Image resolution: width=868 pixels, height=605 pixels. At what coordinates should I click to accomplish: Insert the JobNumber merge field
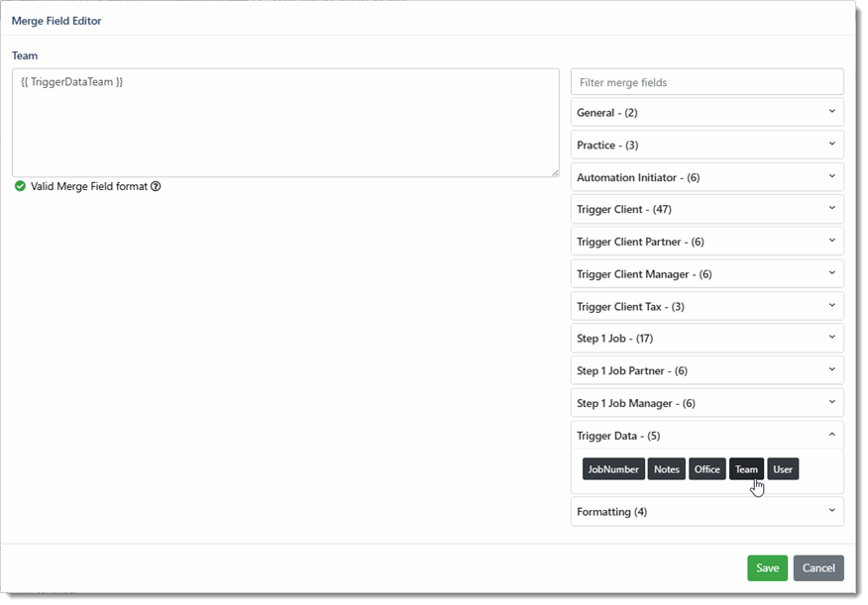pyautogui.click(x=613, y=469)
